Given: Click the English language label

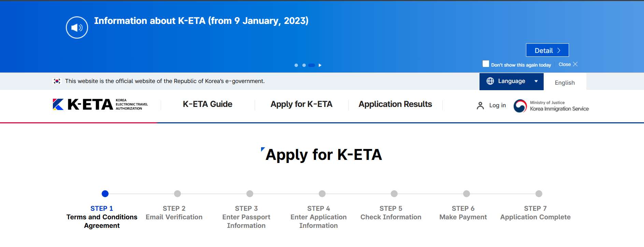Looking at the screenshot, I should pyautogui.click(x=565, y=83).
